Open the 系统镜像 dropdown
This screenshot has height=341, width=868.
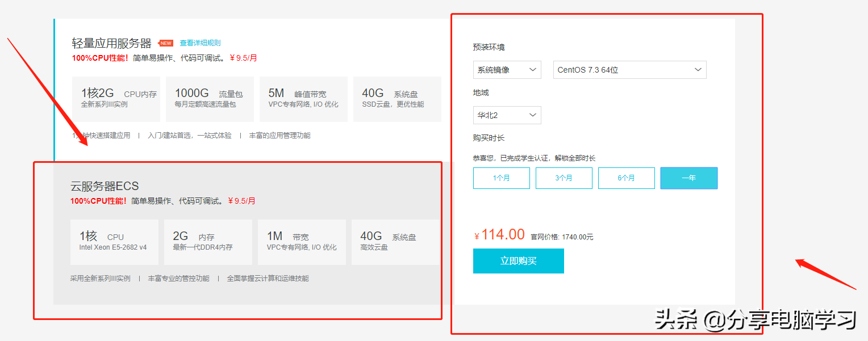(507, 69)
